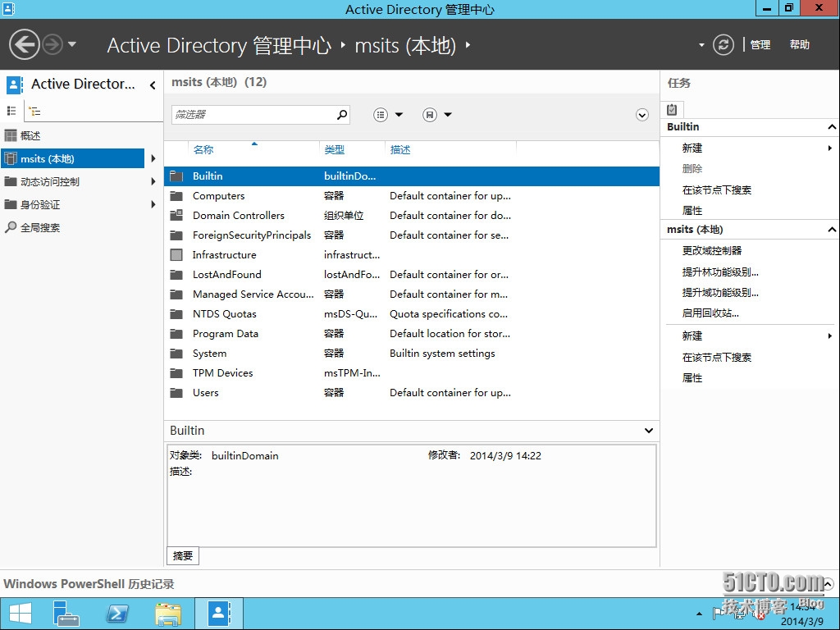Open the list options dropdown arrow

399,115
